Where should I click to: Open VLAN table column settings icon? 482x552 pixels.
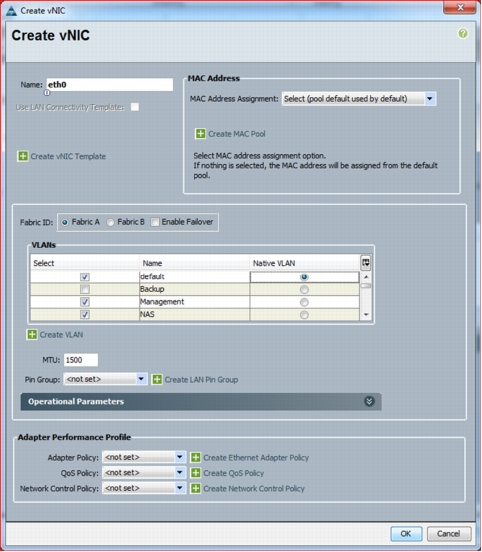(x=365, y=263)
